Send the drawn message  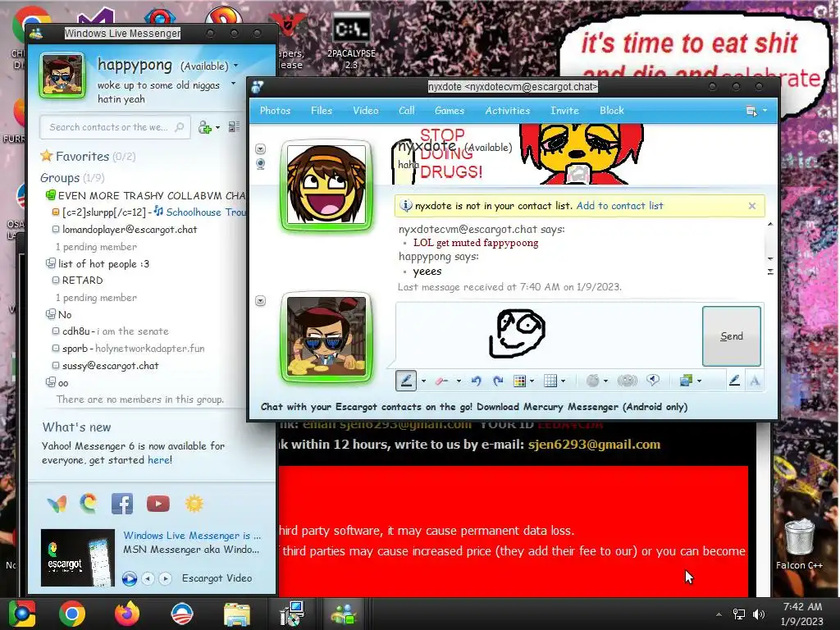coord(731,336)
